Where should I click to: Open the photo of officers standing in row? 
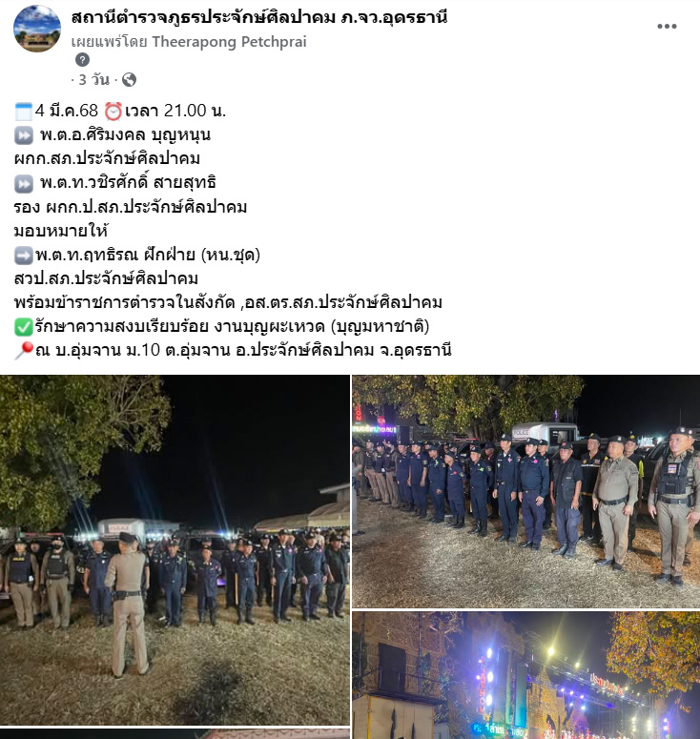(x=526, y=491)
